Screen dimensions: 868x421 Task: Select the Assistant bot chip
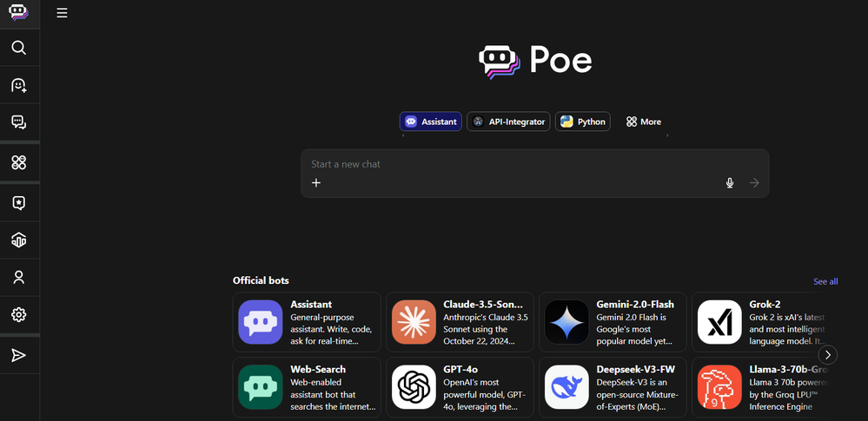(431, 122)
